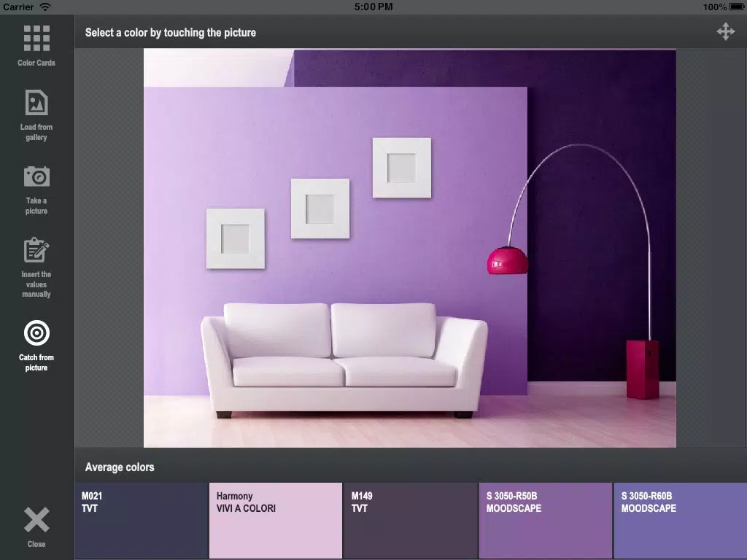Screen dimensions: 747x560
Task: Select the S 3050-R50B MOODSCAPE swatch
Action: tap(546, 521)
